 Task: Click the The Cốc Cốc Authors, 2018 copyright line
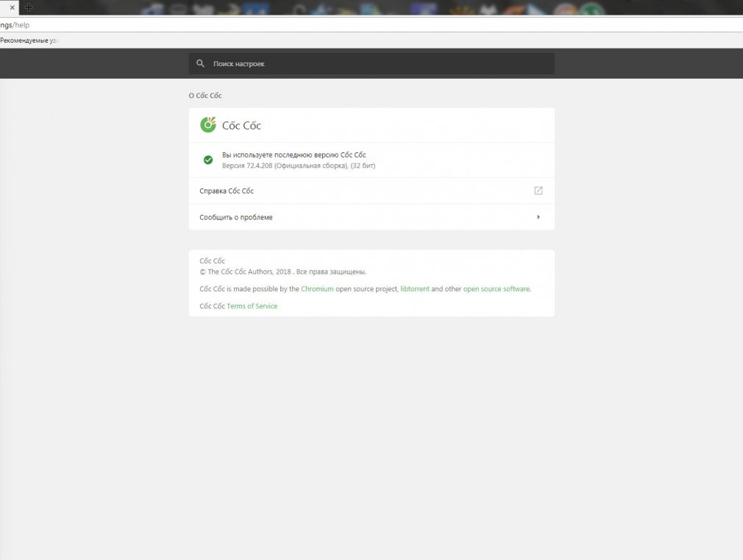[x=283, y=272]
